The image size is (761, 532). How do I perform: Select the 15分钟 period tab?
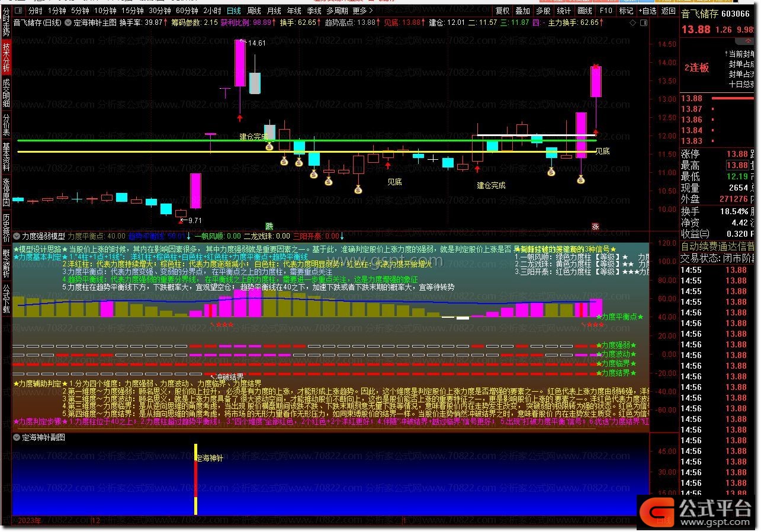[x=133, y=11]
